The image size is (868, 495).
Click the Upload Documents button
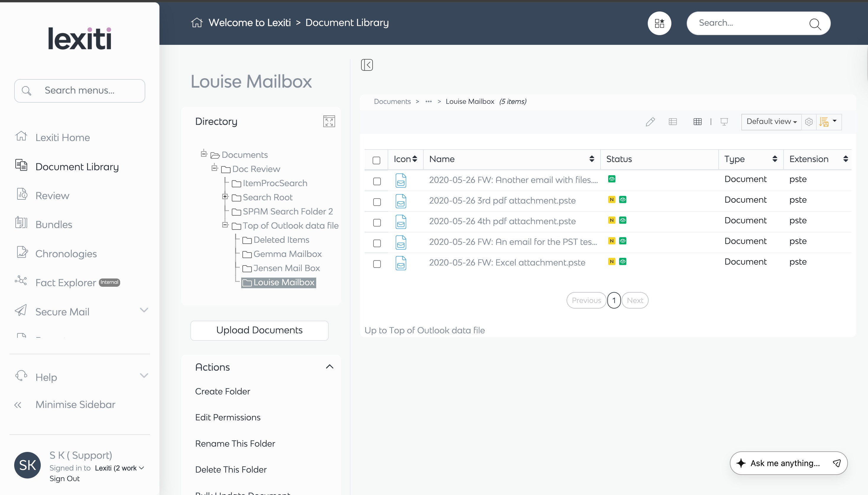pyautogui.click(x=259, y=330)
